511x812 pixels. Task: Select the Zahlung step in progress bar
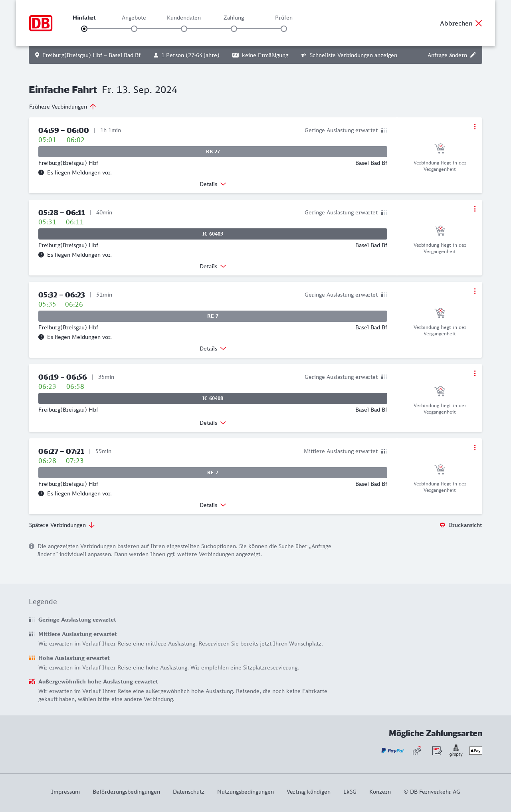234,29
